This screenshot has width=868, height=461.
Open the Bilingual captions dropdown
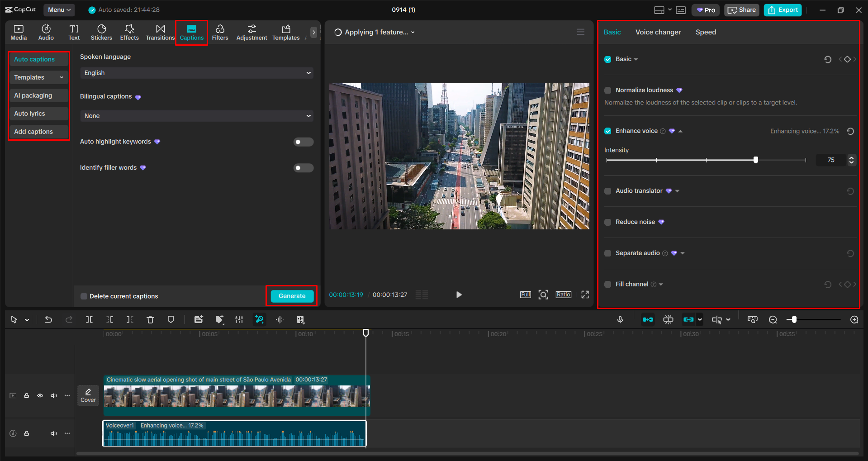tap(196, 116)
